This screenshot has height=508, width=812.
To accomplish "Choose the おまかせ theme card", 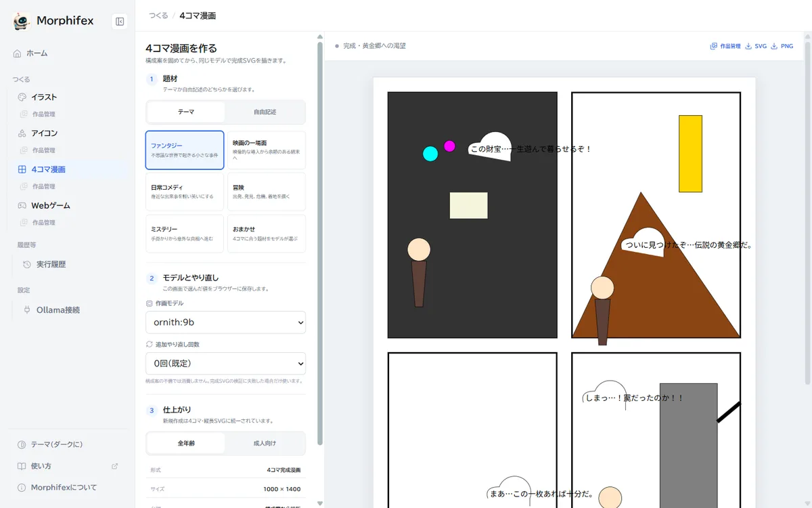I will [x=267, y=234].
